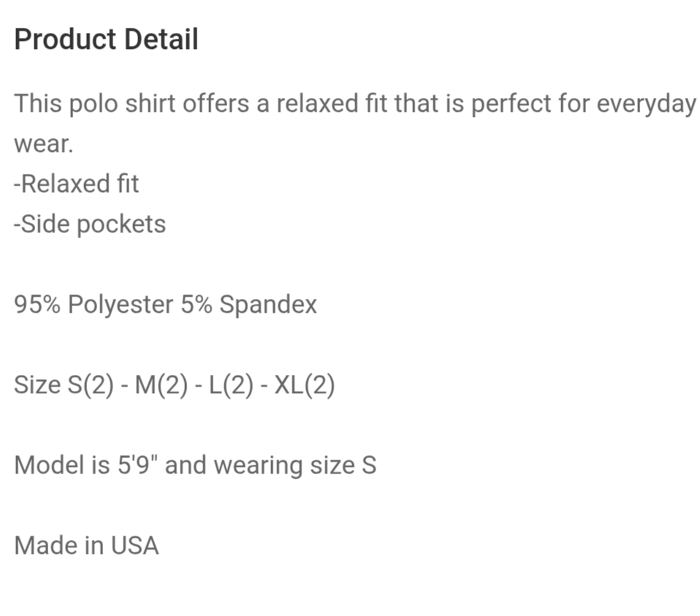
Task: Select the -Side pockets bullet line
Action: coord(90,224)
